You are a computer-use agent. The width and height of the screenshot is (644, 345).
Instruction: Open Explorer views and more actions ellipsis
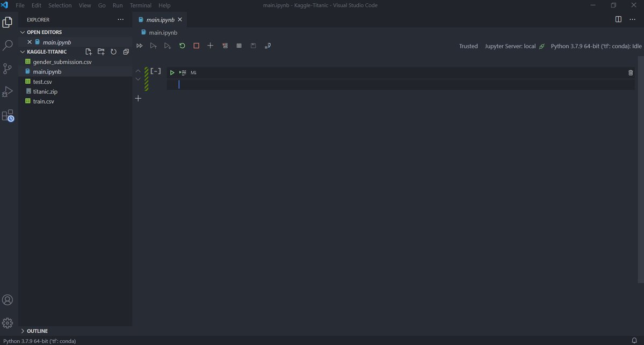point(120,19)
